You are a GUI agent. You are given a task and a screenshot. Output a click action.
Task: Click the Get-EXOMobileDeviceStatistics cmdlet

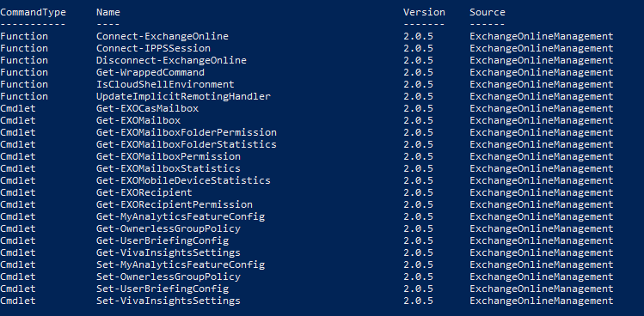(x=183, y=180)
